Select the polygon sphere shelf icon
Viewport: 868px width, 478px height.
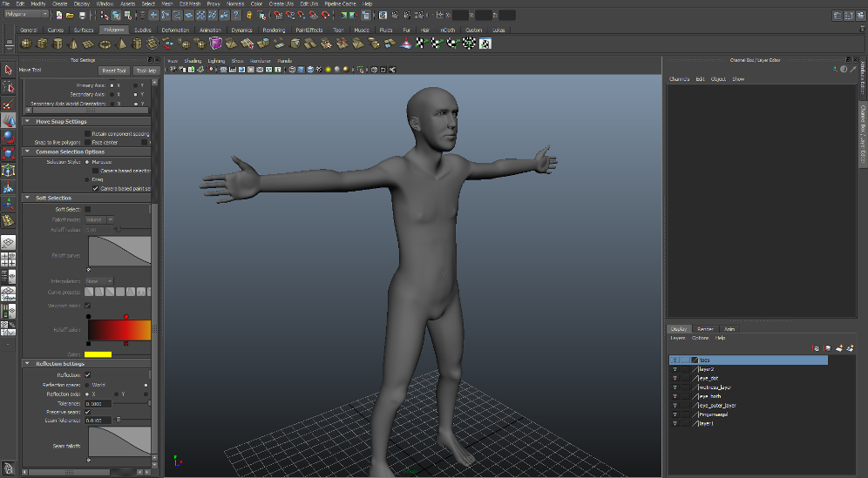point(26,44)
